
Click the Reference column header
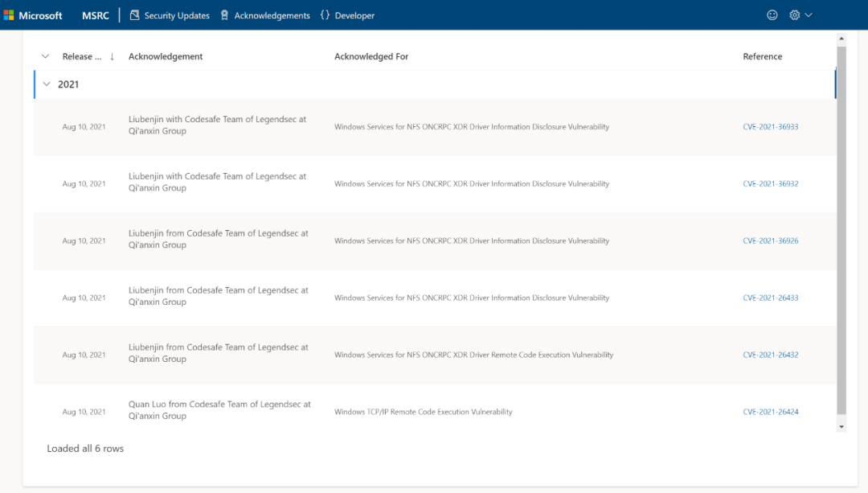762,56
